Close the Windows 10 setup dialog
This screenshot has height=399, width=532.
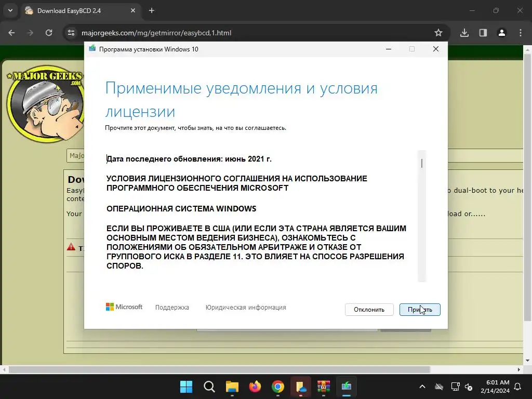click(436, 49)
